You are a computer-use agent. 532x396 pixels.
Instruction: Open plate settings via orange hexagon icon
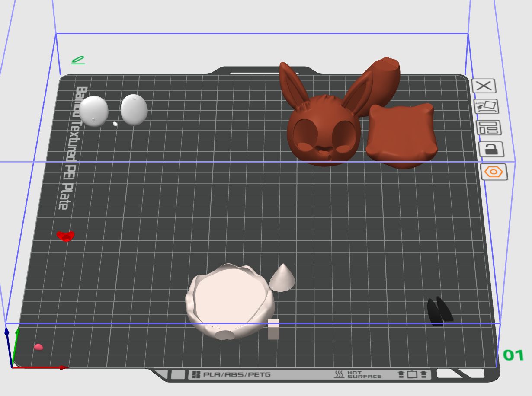[x=494, y=172]
